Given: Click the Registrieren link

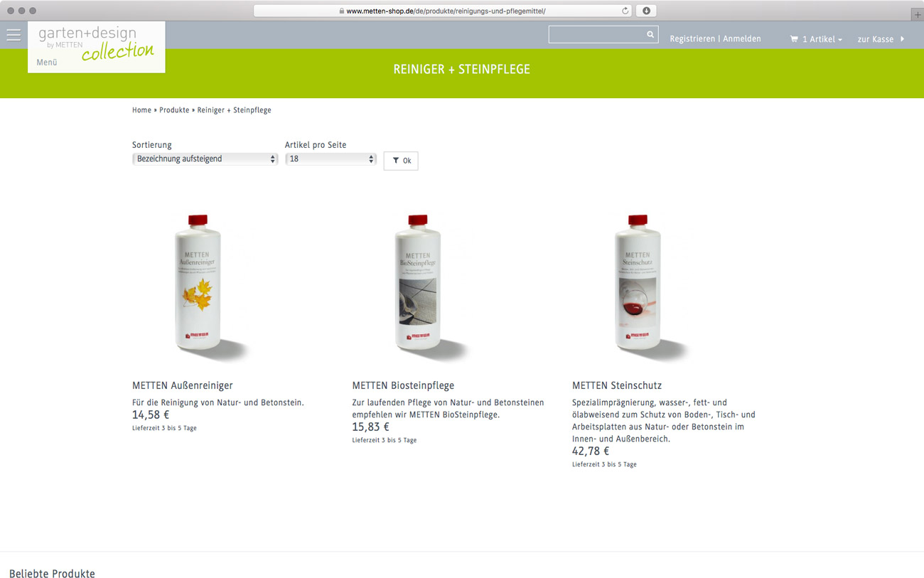Looking at the screenshot, I should 692,39.
